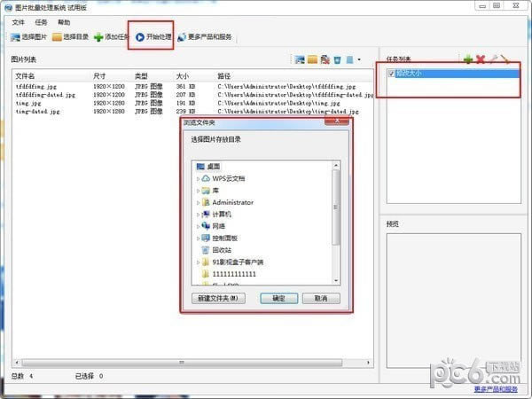This screenshot has height=399, width=532.
Task: Click the red X delete task icon
Action: 481,59
